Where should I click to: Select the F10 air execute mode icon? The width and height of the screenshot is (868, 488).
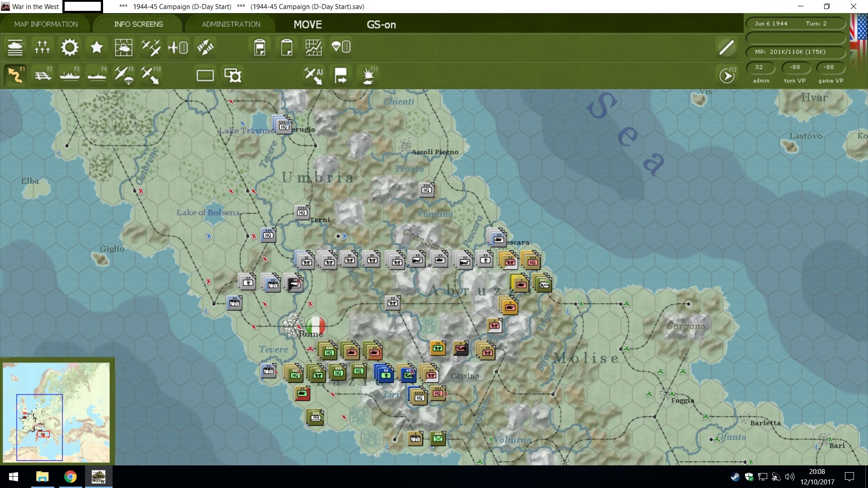click(x=151, y=75)
